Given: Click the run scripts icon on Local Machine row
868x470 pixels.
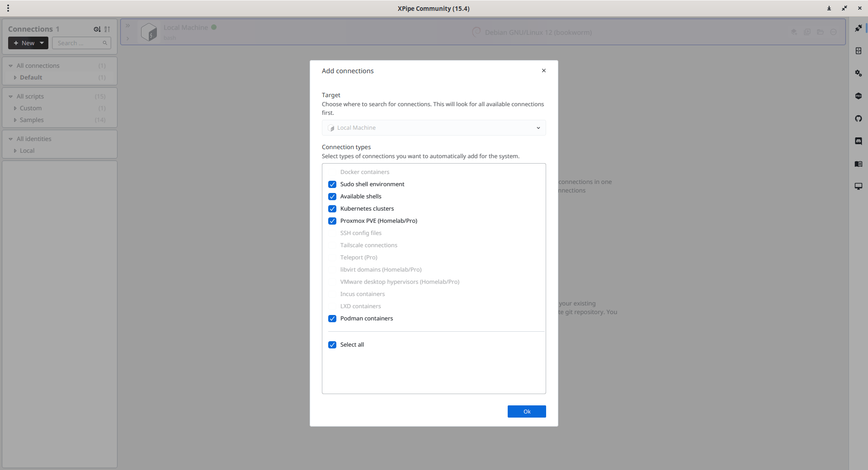Looking at the screenshot, I should tap(807, 32).
